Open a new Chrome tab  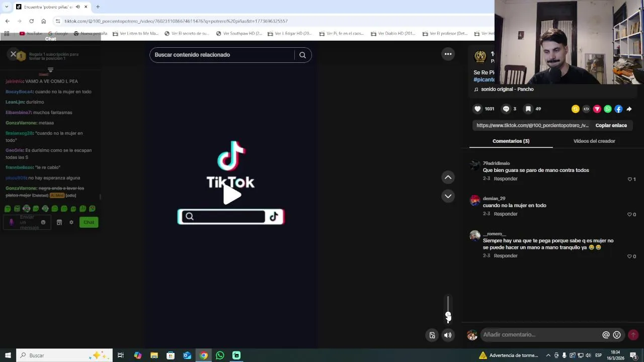(x=98, y=7)
